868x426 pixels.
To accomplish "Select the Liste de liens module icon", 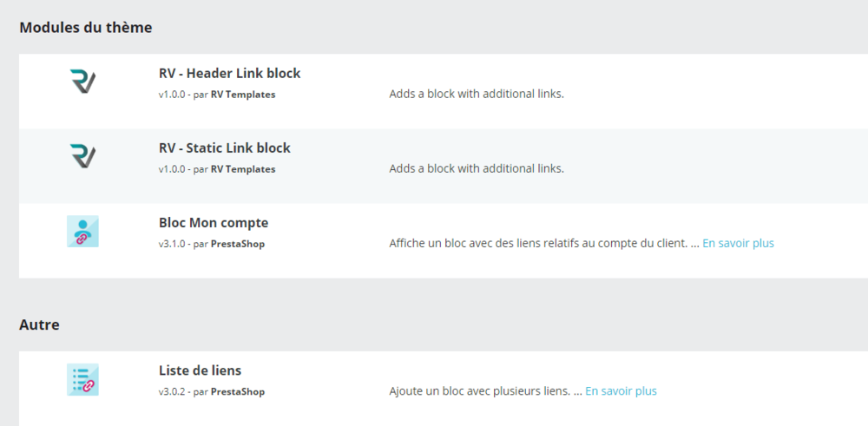I will (82, 380).
